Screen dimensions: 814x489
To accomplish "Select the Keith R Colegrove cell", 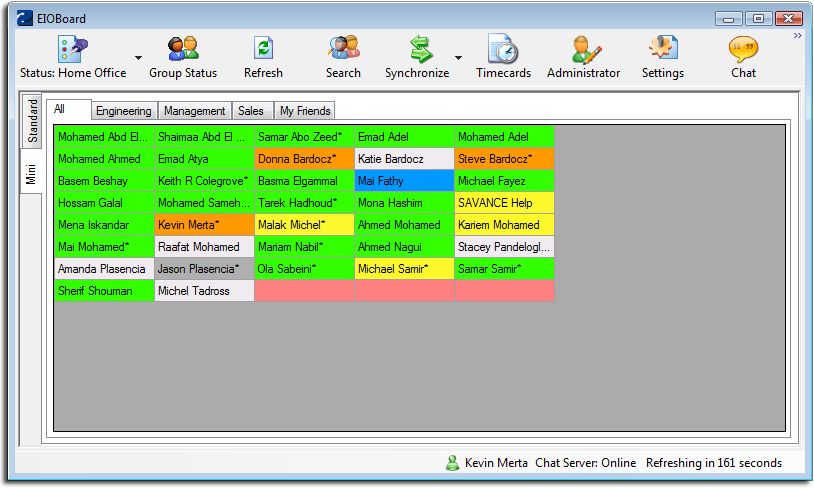I will [x=204, y=181].
